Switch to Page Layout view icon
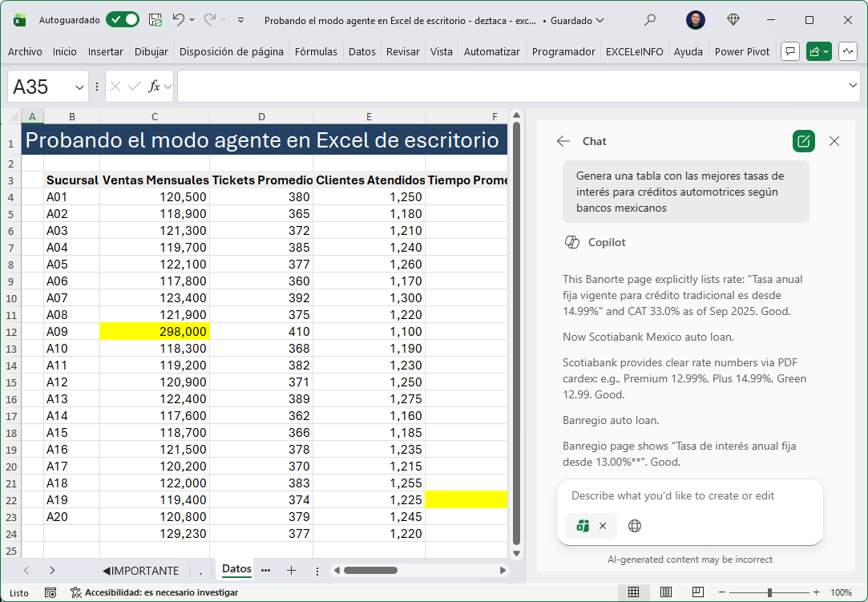The image size is (868, 602). 666,592
